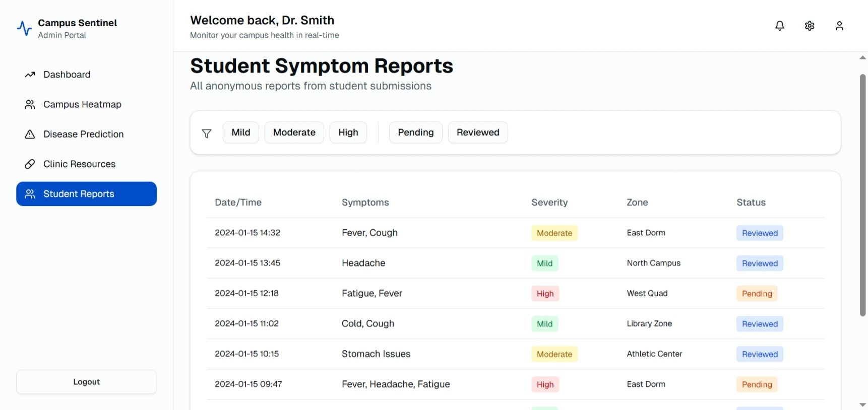Open settings gear icon

pyautogui.click(x=810, y=26)
